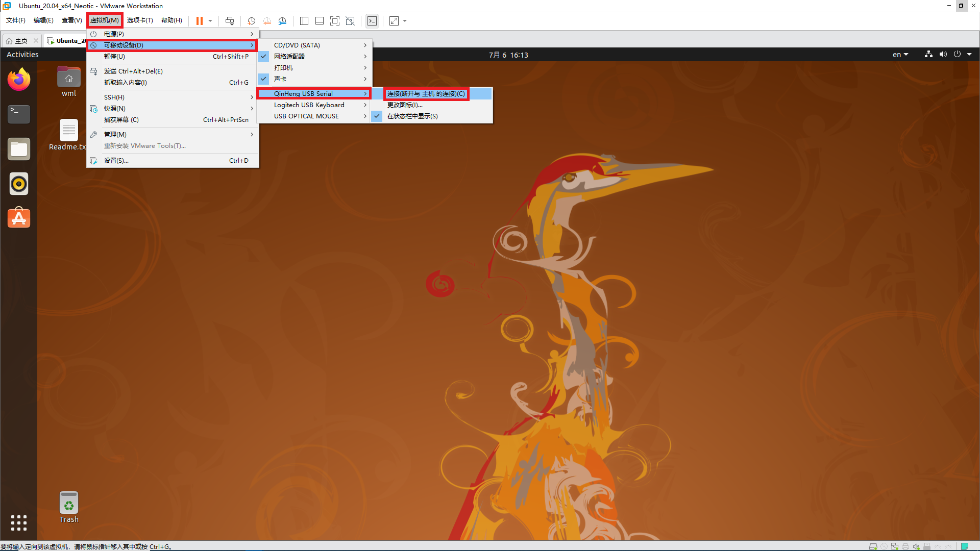980x551 pixels.
Task: Choose 更改图标(I)... option
Action: (x=432, y=105)
